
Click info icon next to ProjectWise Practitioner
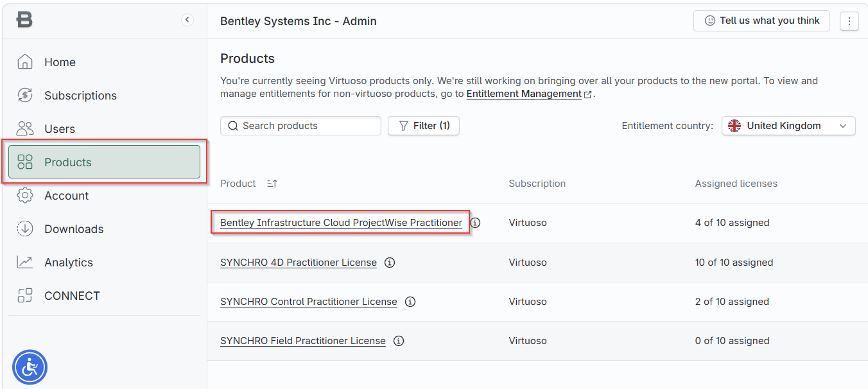pos(475,223)
